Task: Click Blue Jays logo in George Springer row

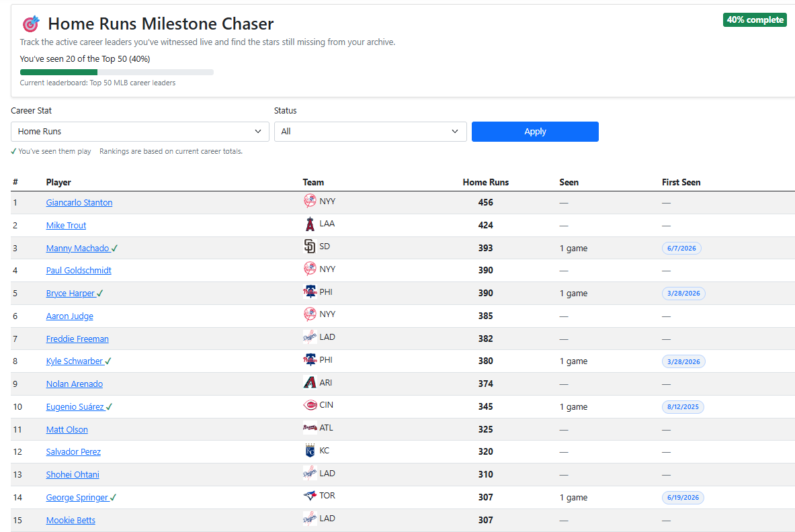Action: pos(310,496)
